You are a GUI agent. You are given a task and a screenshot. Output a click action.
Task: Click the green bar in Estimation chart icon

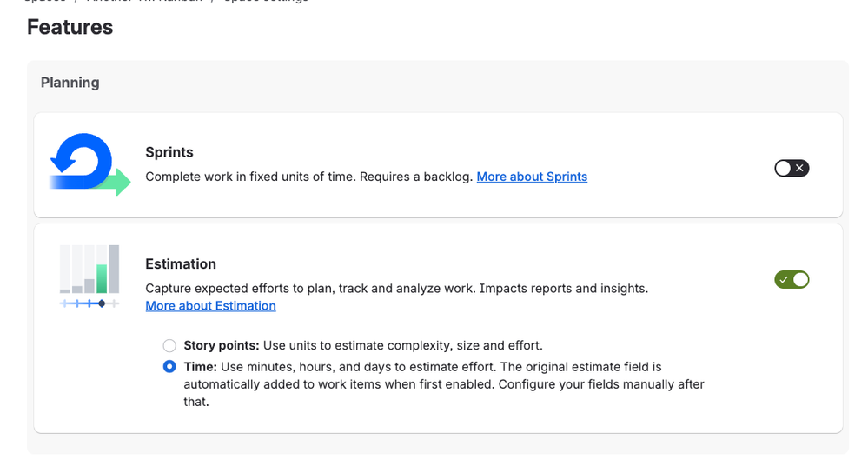pos(102,279)
